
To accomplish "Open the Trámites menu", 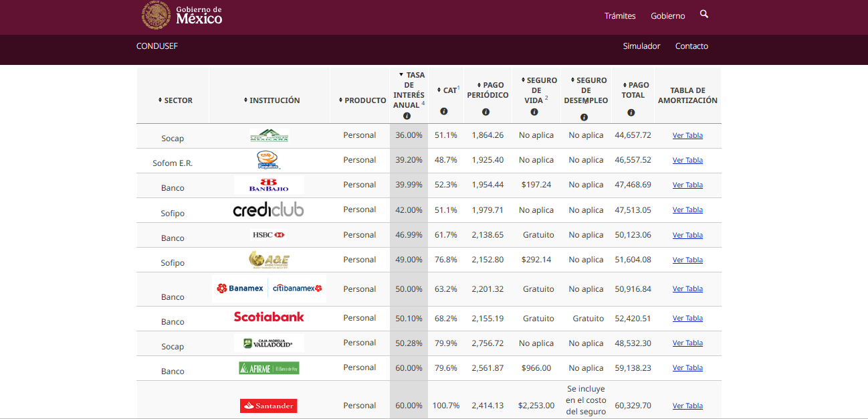I will point(620,16).
